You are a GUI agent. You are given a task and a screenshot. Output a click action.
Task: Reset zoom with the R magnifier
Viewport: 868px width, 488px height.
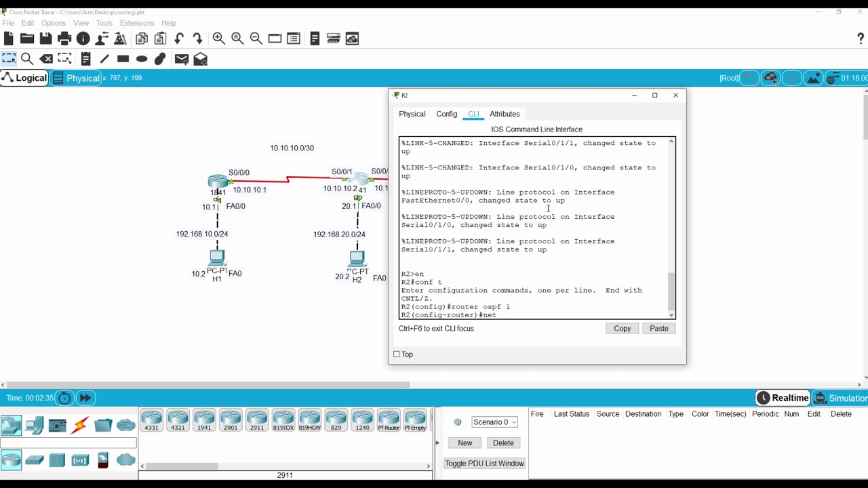(x=237, y=39)
